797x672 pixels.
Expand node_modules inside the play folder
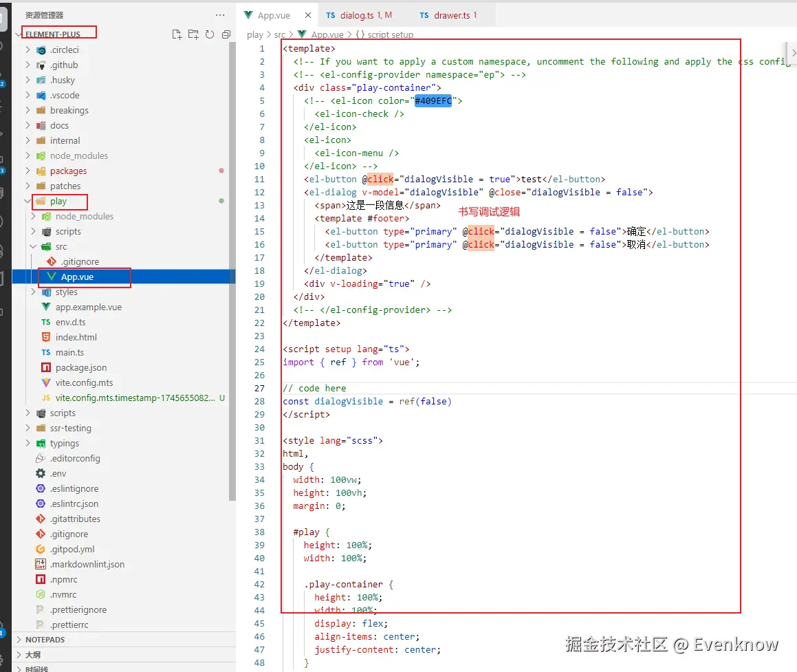pos(34,216)
